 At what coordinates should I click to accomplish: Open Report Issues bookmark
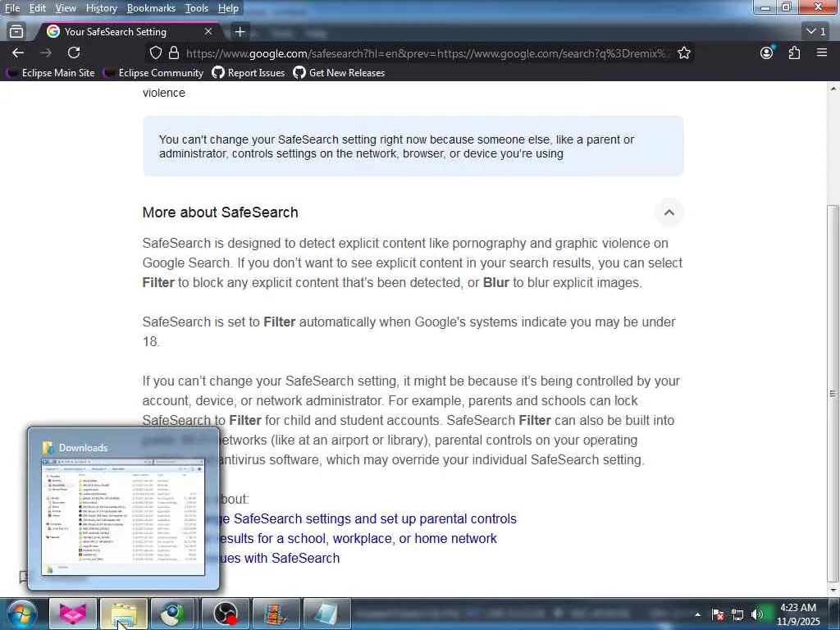pyautogui.click(x=249, y=73)
